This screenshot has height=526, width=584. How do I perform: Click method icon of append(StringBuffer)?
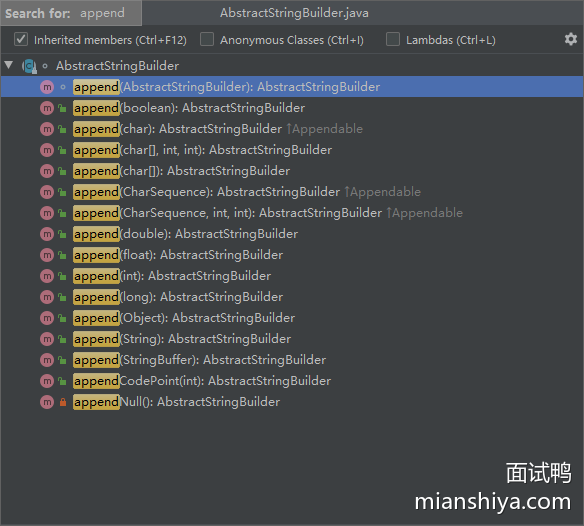pos(47,360)
